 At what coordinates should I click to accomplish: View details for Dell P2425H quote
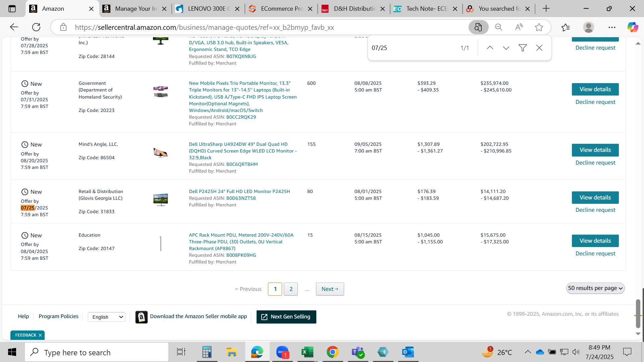[595, 197]
